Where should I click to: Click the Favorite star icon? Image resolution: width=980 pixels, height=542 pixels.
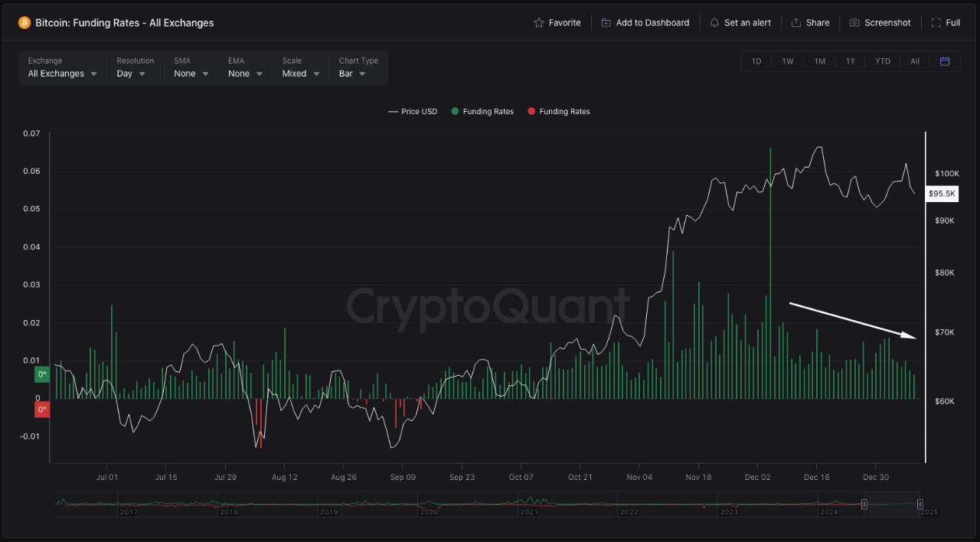coord(538,22)
